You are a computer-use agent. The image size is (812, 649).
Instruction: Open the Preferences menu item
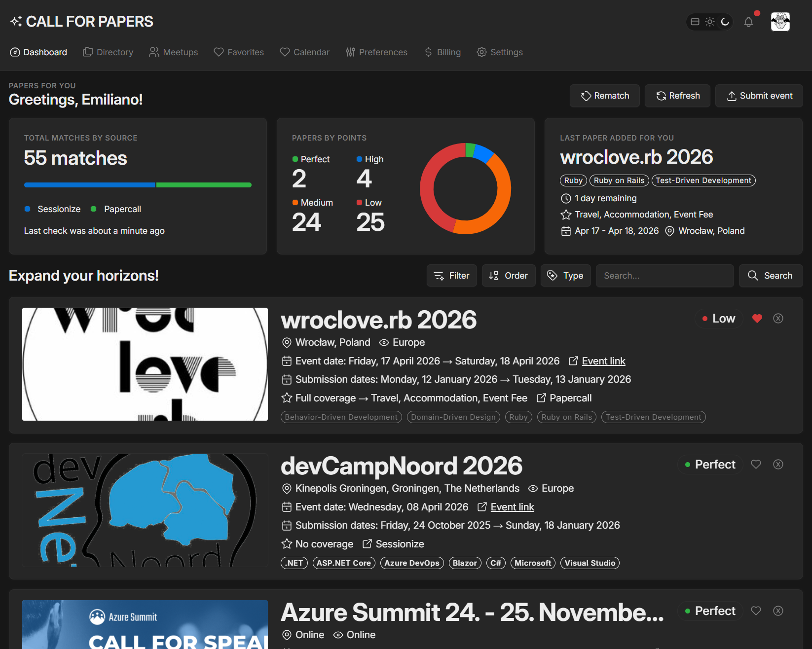(376, 52)
